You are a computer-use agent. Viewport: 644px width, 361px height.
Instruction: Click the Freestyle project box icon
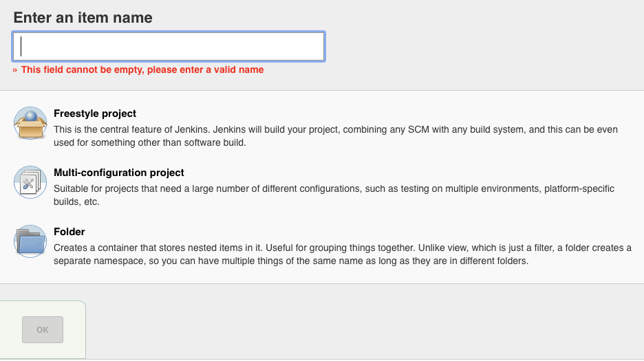[30, 123]
